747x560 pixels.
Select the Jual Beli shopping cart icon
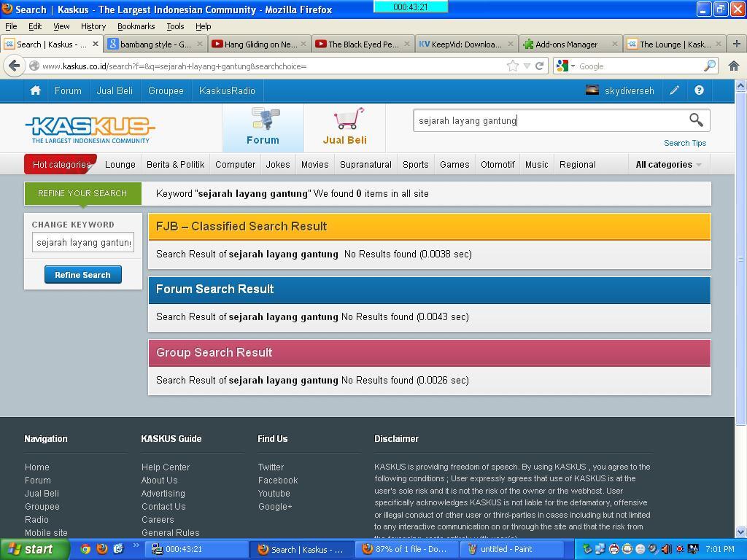(345, 128)
